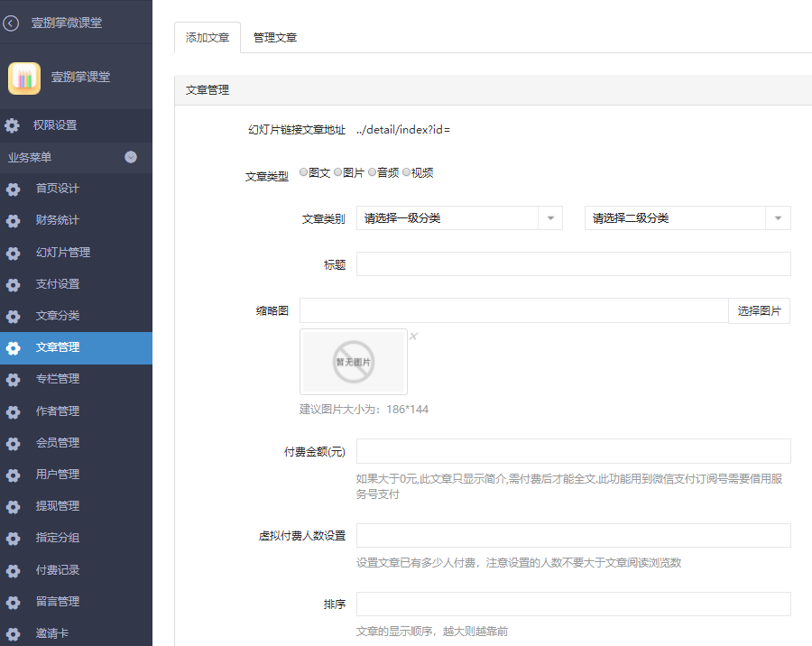Viewport: 812px width, 646px height.
Task: Select the 图文 article type radio
Action: (x=304, y=172)
